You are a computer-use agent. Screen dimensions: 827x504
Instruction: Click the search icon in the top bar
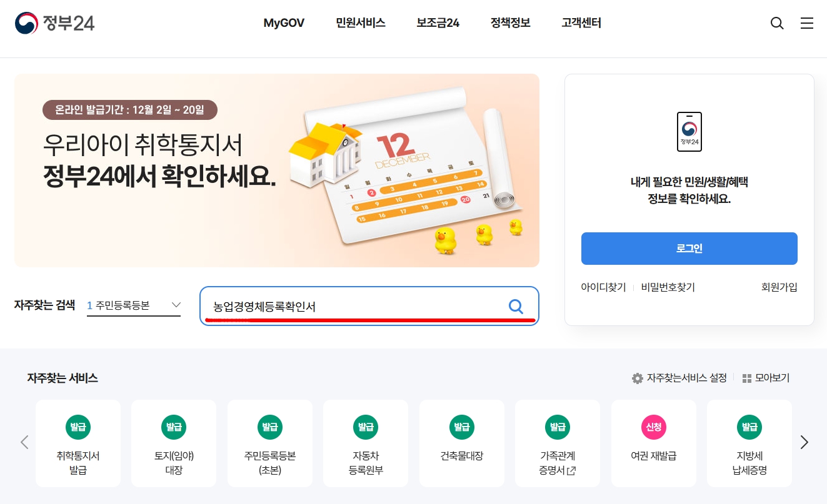pos(777,23)
